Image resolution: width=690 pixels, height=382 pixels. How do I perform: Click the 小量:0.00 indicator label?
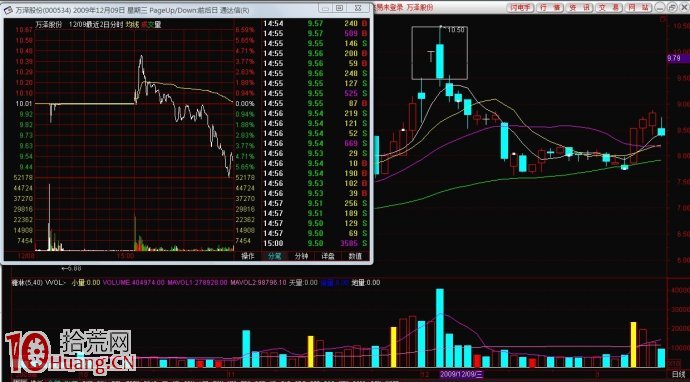pyautogui.click(x=86, y=283)
